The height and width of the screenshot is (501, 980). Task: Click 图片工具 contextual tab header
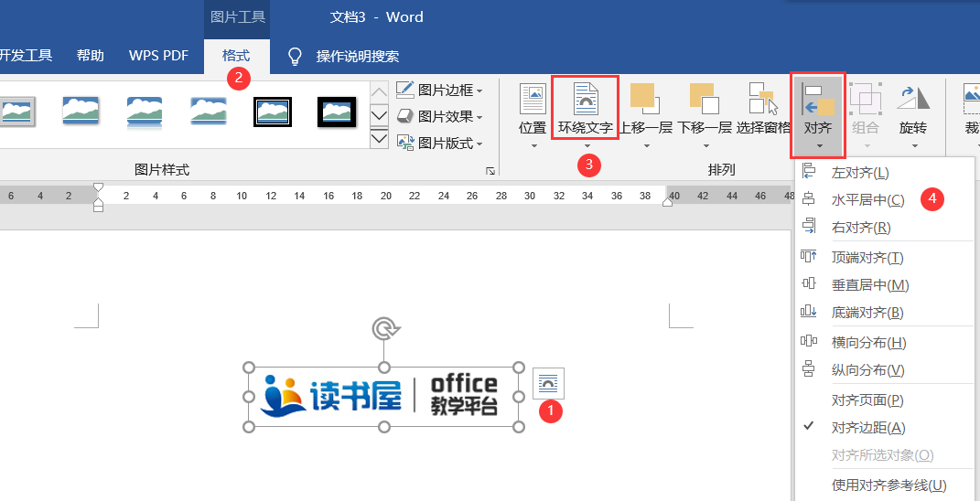(238, 16)
